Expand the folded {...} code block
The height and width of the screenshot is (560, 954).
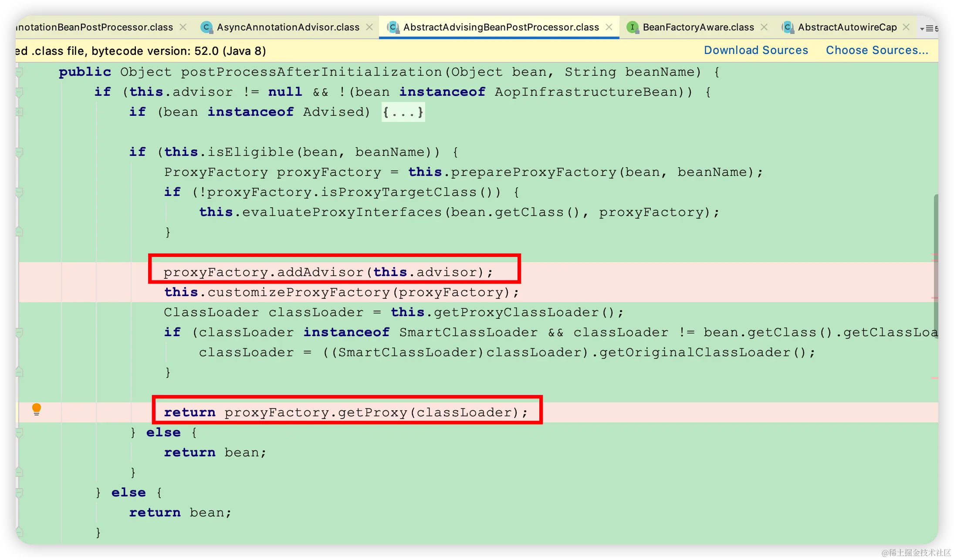(x=403, y=112)
